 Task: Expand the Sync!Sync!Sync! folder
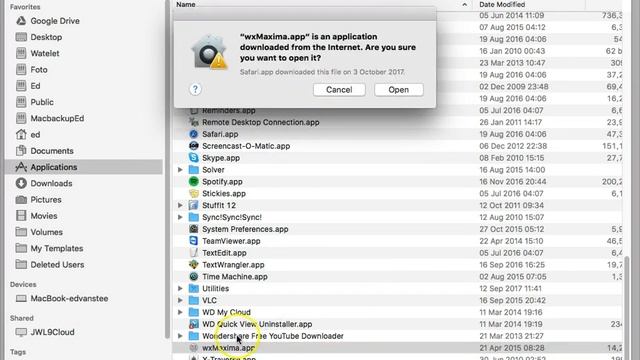tap(180, 217)
